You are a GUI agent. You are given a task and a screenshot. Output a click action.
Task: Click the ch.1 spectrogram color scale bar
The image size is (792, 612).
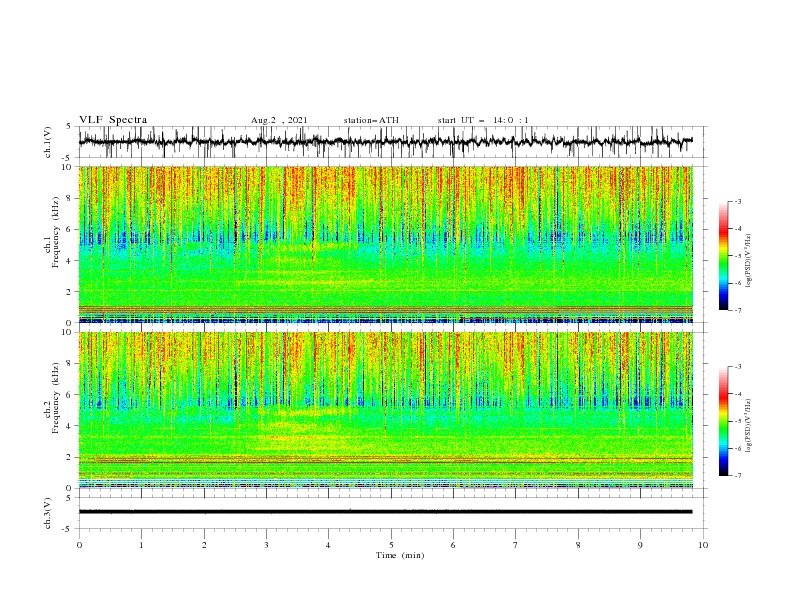tap(723, 256)
